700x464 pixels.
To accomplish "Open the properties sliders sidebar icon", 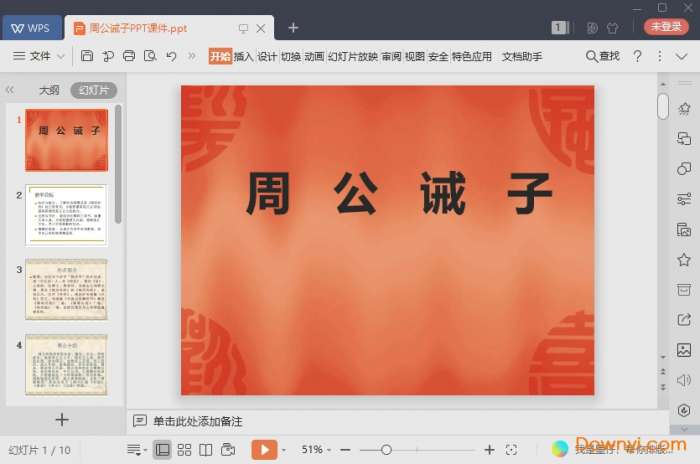I will [684, 199].
